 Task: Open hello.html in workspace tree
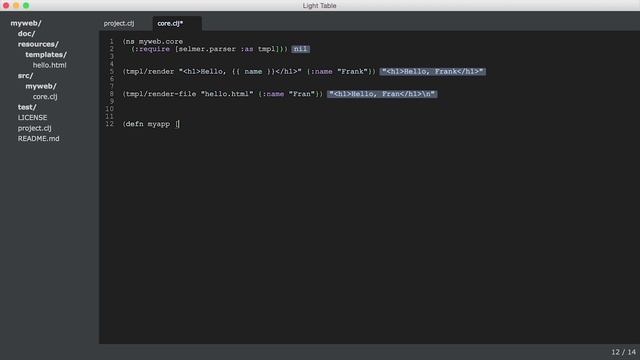point(49,65)
